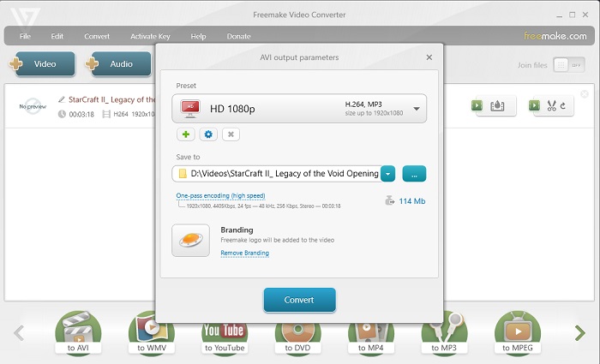Screen dimensions: 600x364
Task: Open the Convert menu
Action: pyautogui.click(x=97, y=36)
